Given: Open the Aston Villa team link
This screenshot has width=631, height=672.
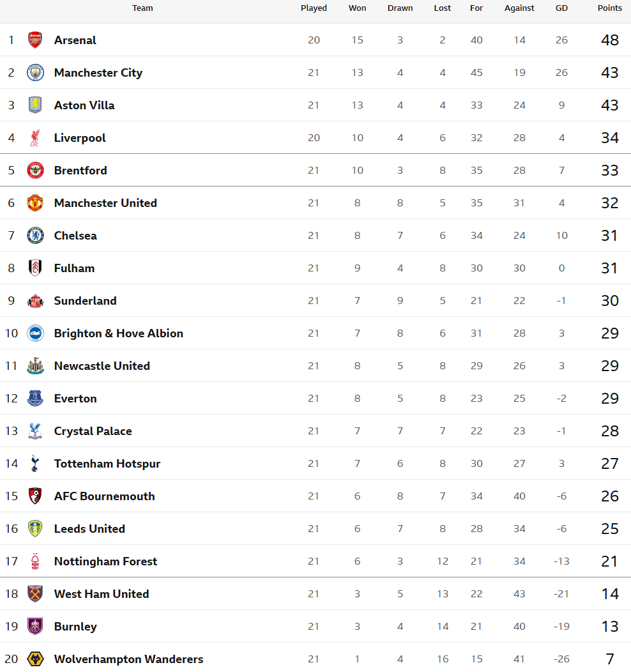Looking at the screenshot, I should click(84, 105).
